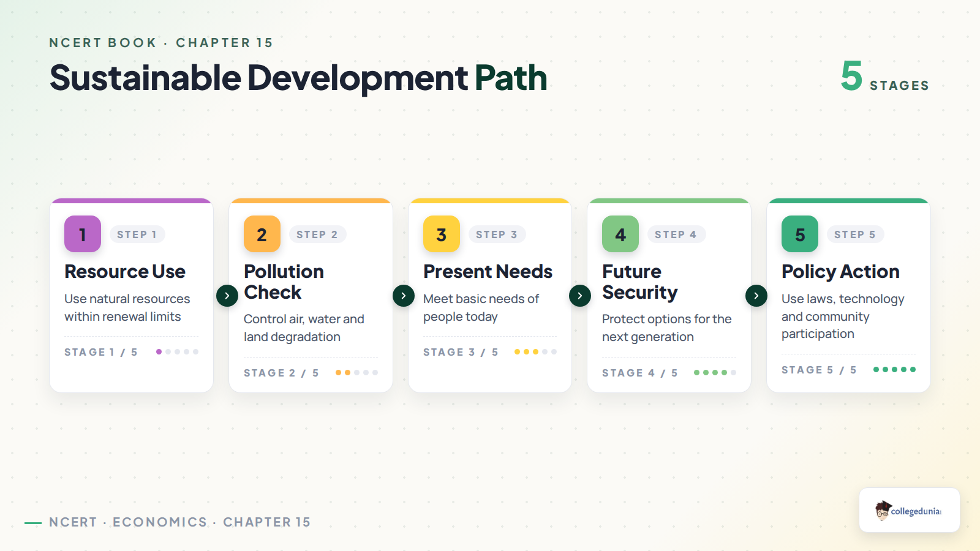This screenshot has height=551, width=980.
Task: Click 'NCERT BOOK · CHAPTER 15' header text
Action: tap(161, 43)
